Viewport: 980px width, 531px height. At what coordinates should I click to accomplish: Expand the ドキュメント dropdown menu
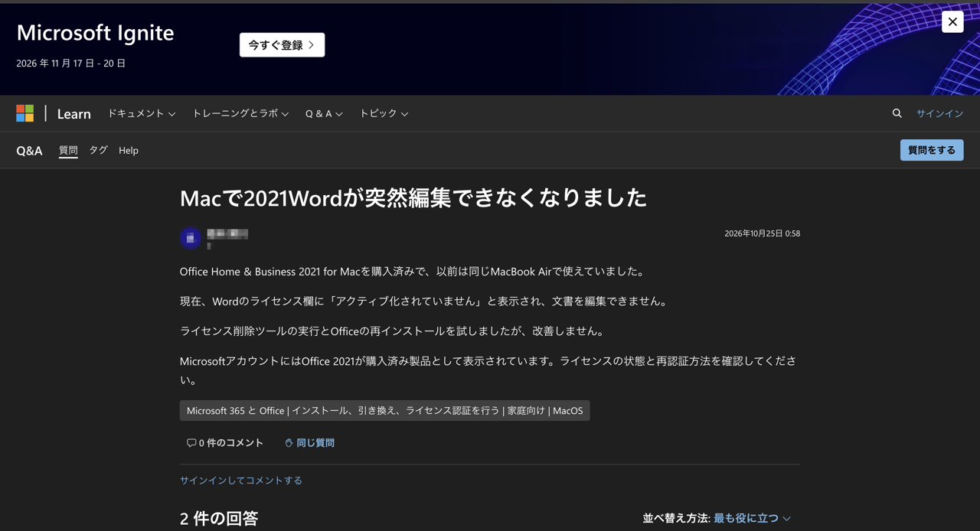[142, 113]
